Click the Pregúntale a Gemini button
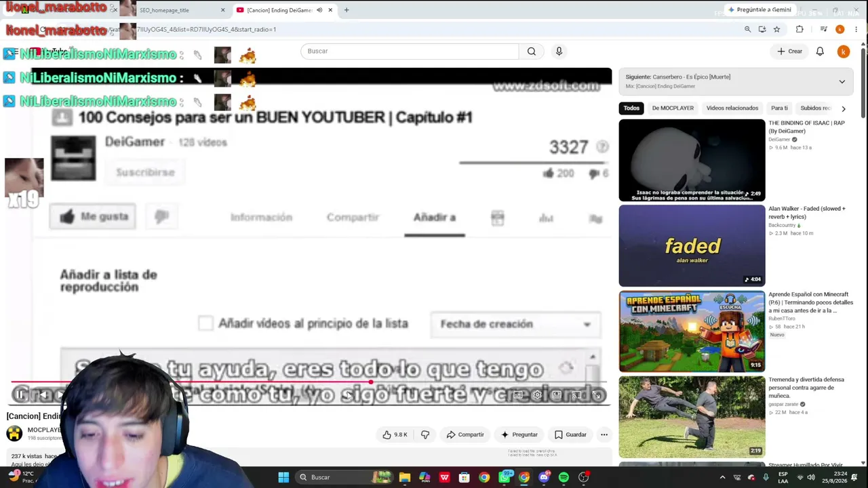 coord(759,10)
